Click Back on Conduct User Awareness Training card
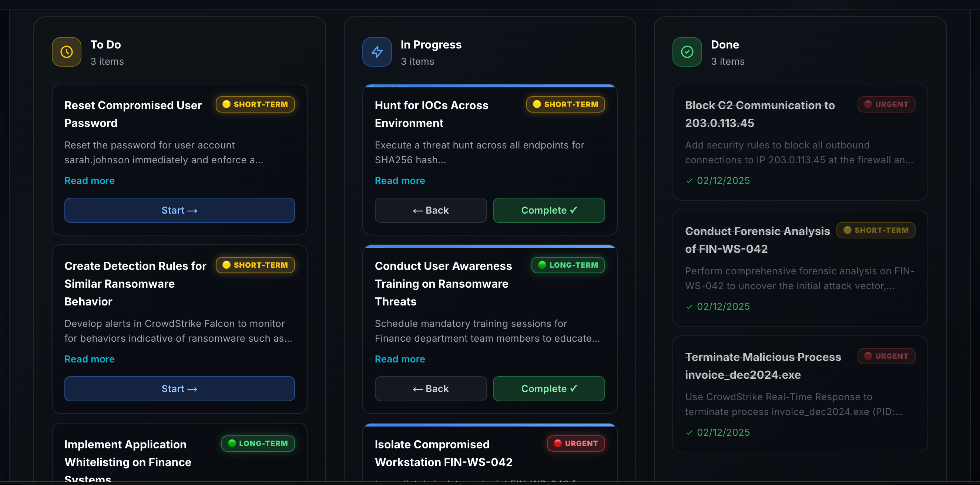Screen dimensions: 980x485 430,388
